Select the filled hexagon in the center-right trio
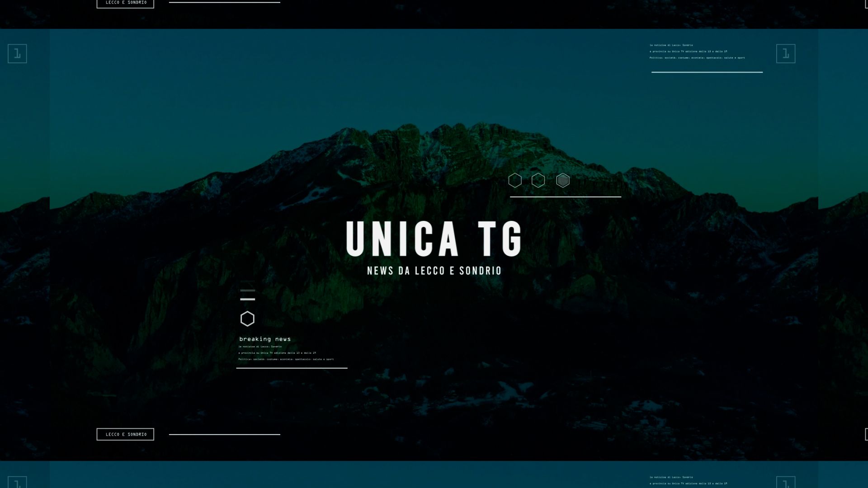The width and height of the screenshot is (868, 488). pos(563,180)
